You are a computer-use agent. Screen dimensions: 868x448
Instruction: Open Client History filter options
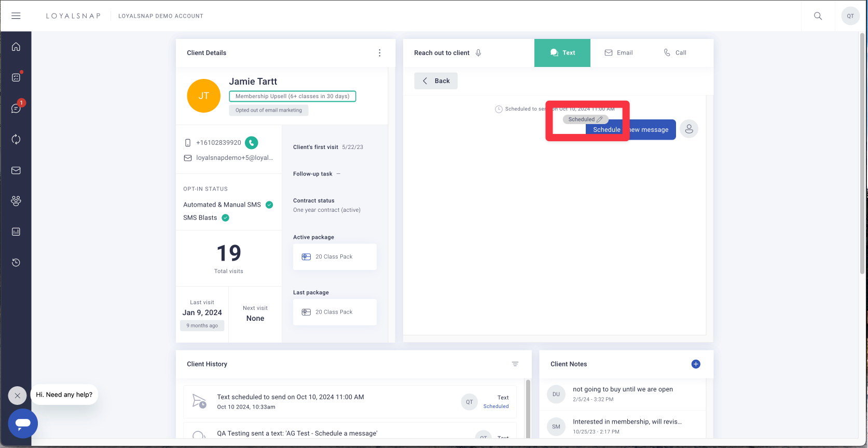click(x=515, y=364)
